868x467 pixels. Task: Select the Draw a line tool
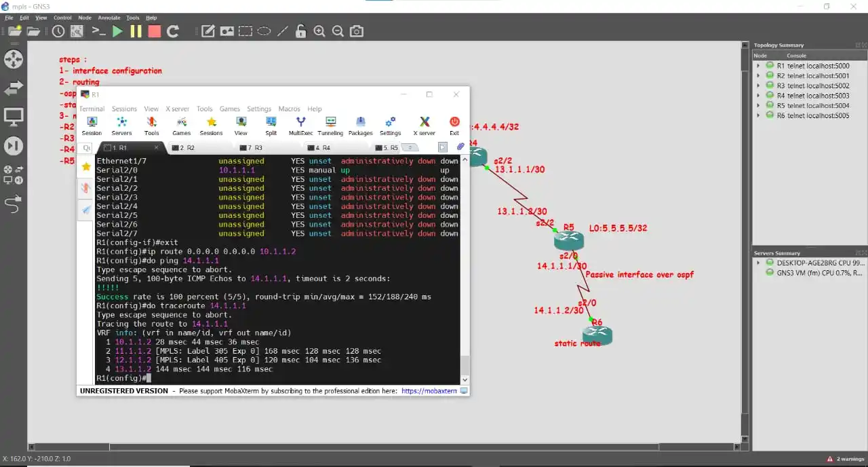coord(283,31)
